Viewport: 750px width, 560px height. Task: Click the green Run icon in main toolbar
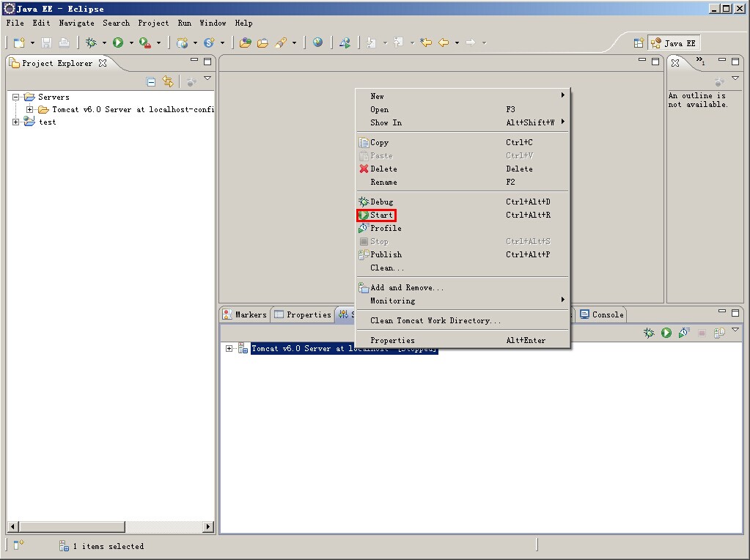[x=118, y=43]
